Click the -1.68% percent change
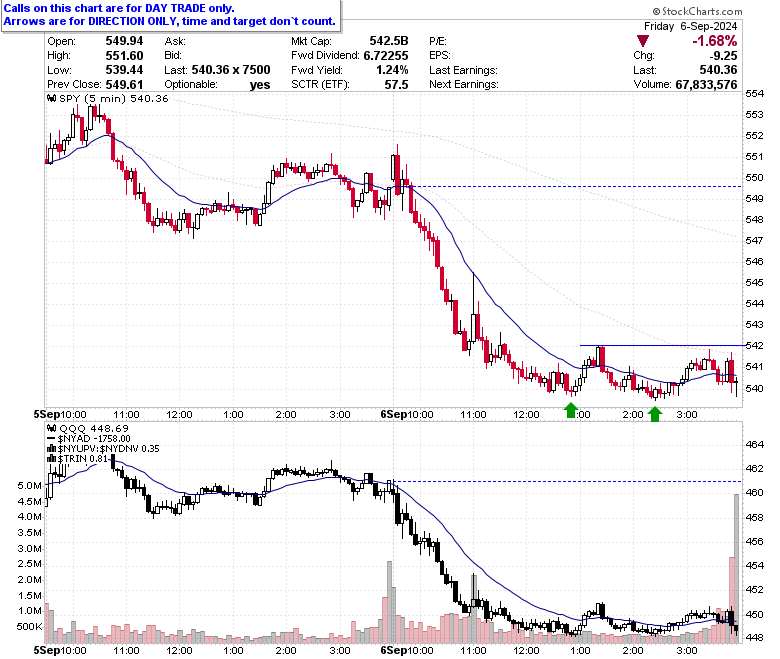Screen dimensions: 780x659 point(714,41)
